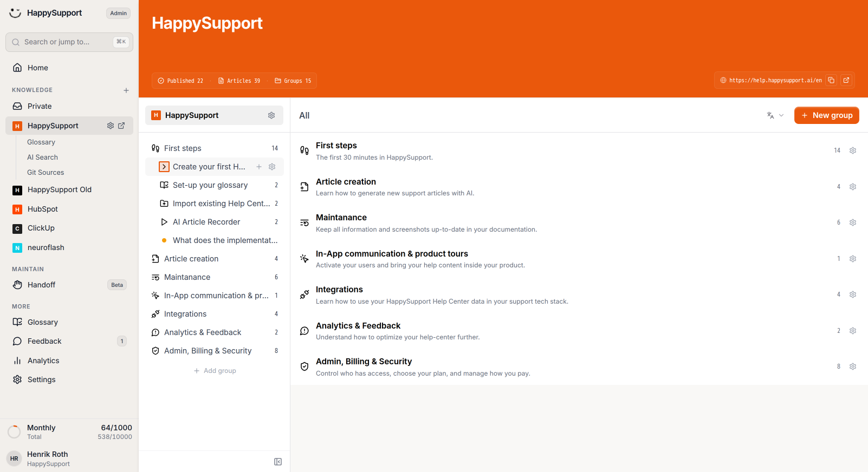Expand Set-up your glossary subgroup

pos(164,185)
